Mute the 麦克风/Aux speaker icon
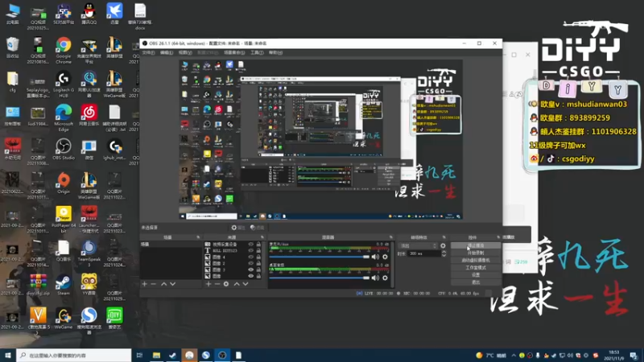Image resolution: width=644 pixels, height=362 pixels. 375,257
